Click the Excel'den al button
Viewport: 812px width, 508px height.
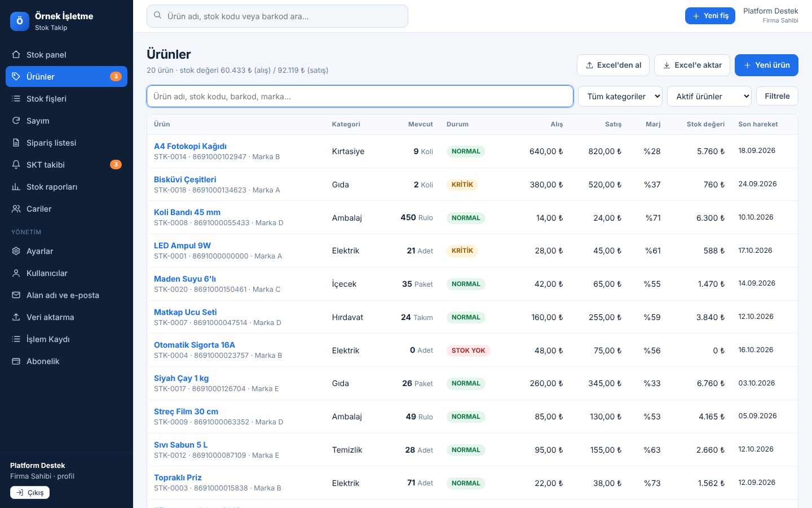pos(613,65)
